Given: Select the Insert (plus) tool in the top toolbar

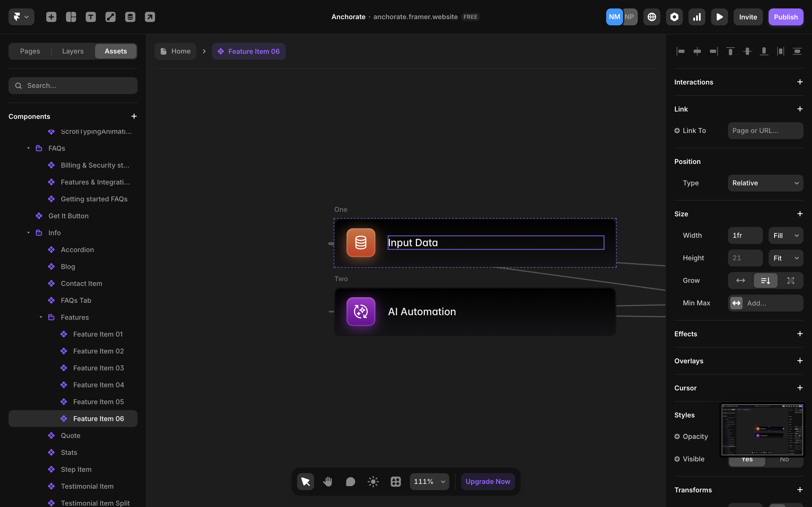Looking at the screenshot, I should tap(51, 17).
